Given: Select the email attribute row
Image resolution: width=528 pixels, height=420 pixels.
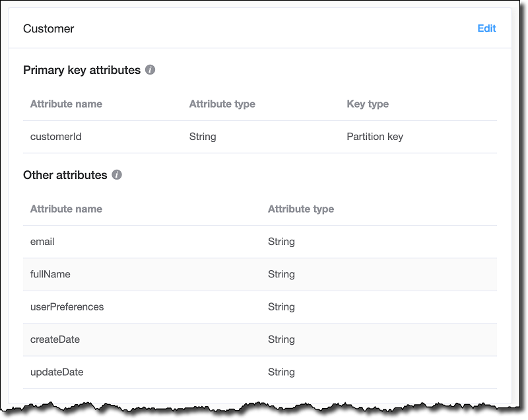Looking at the screenshot, I should tap(42, 242).
